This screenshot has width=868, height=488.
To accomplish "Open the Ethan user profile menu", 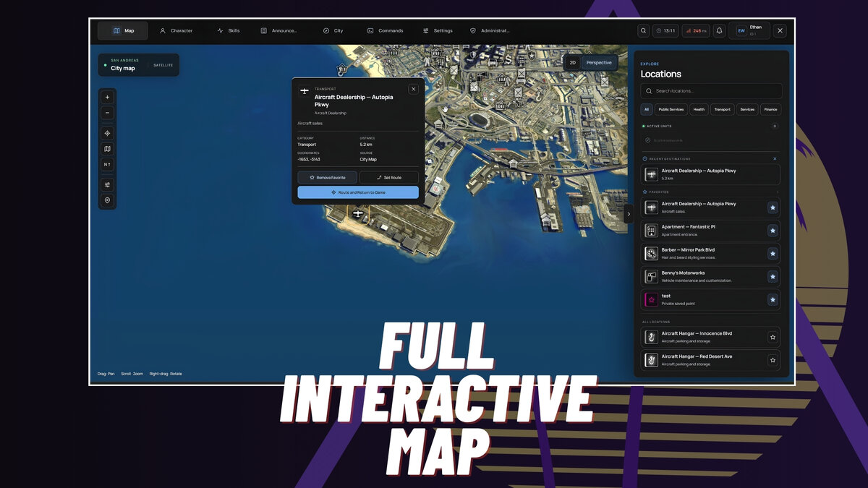I will [x=749, y=30].
